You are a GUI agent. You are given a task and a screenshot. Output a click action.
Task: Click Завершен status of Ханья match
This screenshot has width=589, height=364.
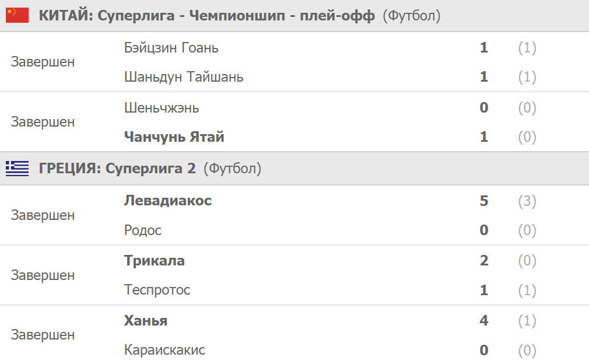[x=43, y=335]
